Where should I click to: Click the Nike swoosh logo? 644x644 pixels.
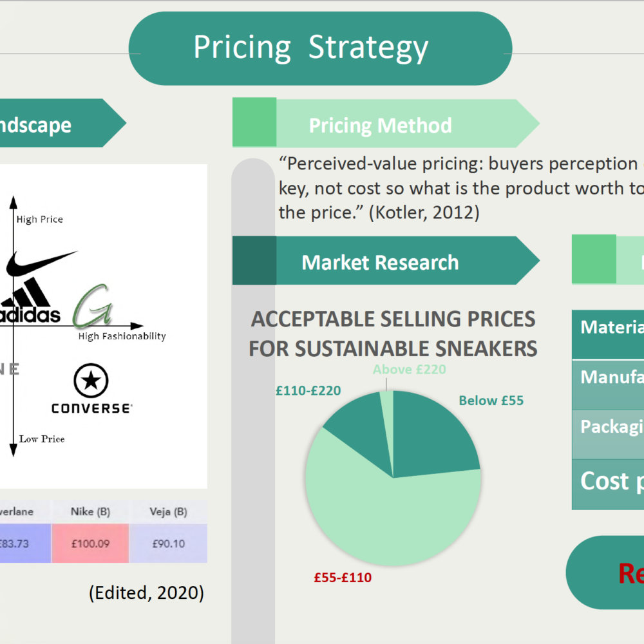(41, 263)
